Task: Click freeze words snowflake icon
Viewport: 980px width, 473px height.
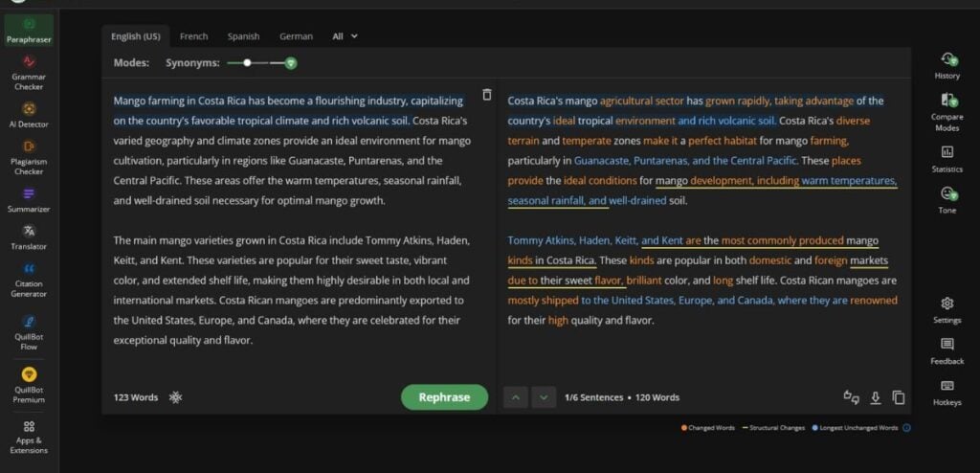Action: coord(176,397)
